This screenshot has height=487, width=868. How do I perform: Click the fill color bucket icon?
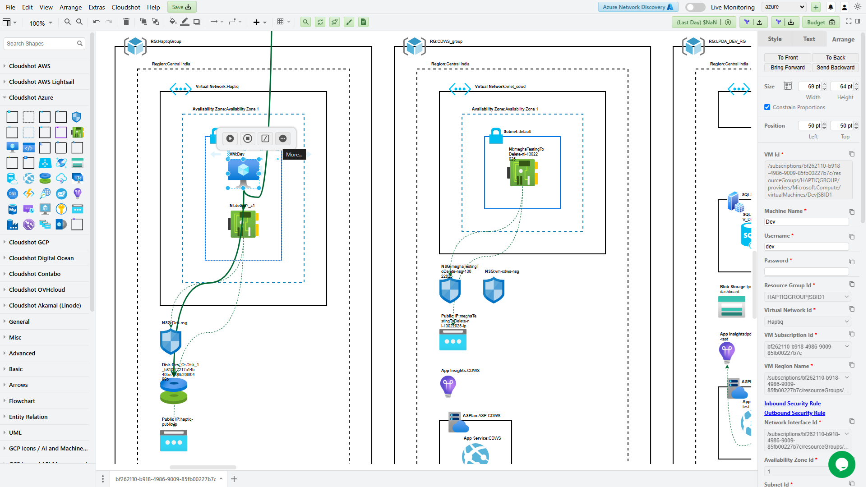(x=172, y=22)
